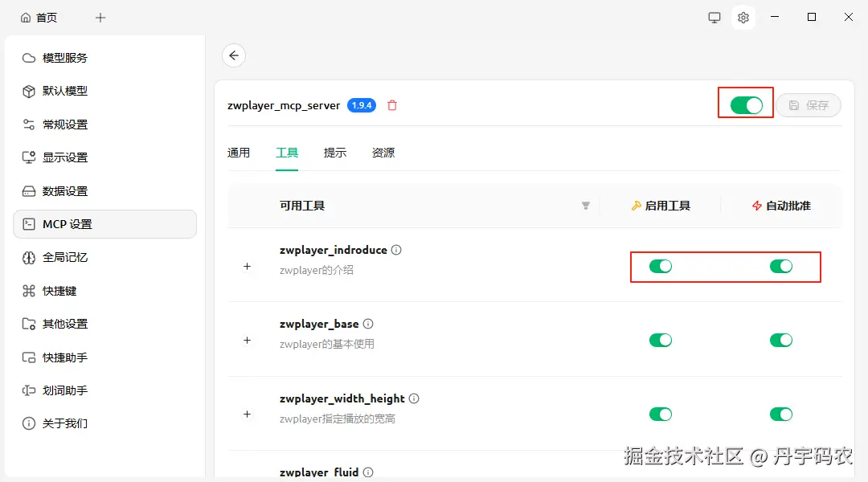The width and height of the screenshot is (868, 482).
Task: Open 模型服务 settings
Action: (65, 58)
